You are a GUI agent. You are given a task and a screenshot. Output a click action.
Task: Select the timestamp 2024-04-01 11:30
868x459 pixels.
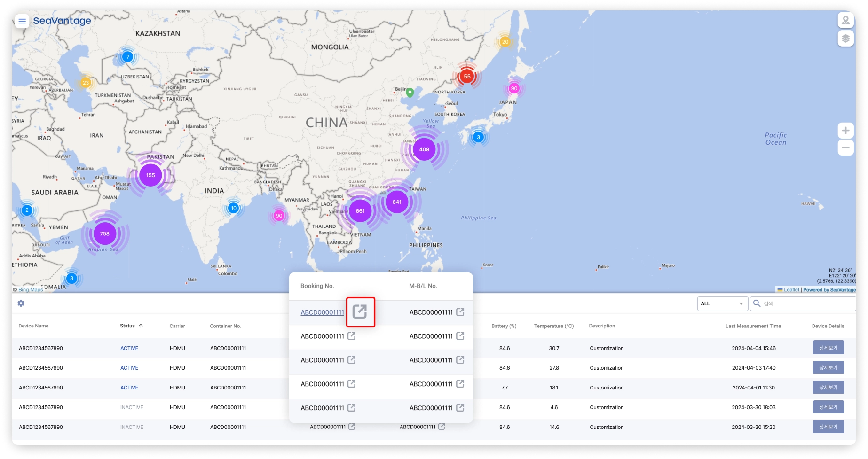point(754,388)
